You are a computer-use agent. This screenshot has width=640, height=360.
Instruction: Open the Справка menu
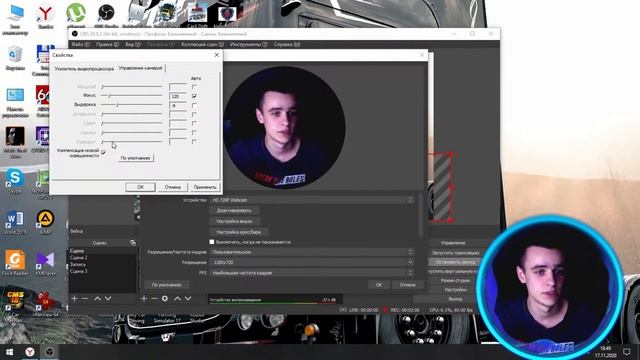pyautogui.click(x=287, y=44)
